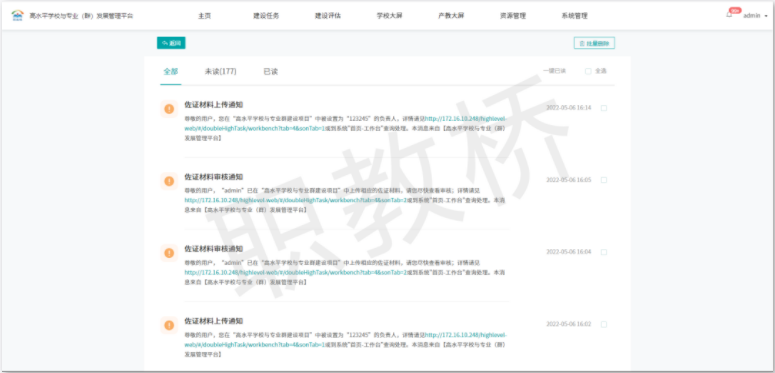Viewport: 775px width, 373px height.
Task: Click the 佐证材料上传通知 title dated 16:14
Action: point(214,105)
